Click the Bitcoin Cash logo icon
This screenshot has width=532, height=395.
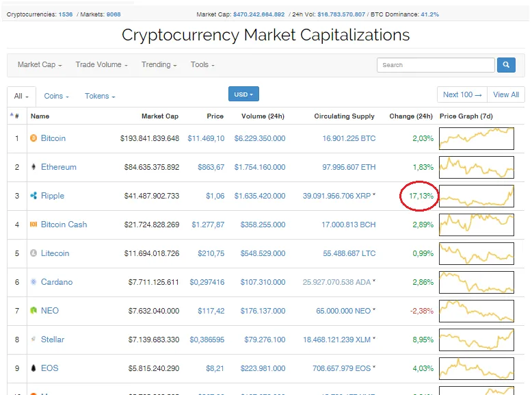[x=34, y=224]
